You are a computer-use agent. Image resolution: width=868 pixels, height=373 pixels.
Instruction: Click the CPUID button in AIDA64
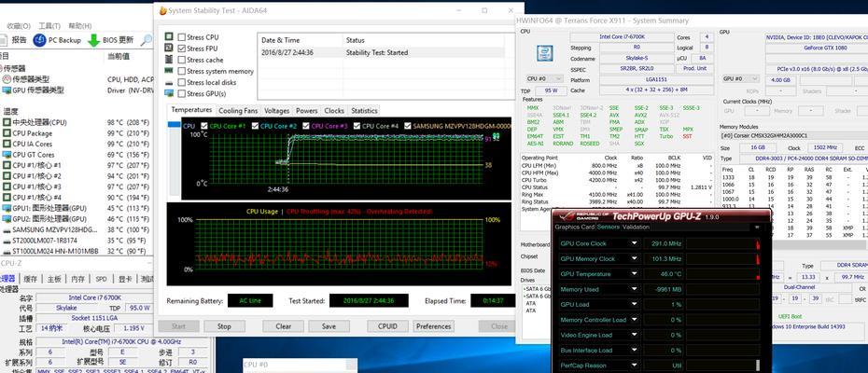click(x=387, y=326)
